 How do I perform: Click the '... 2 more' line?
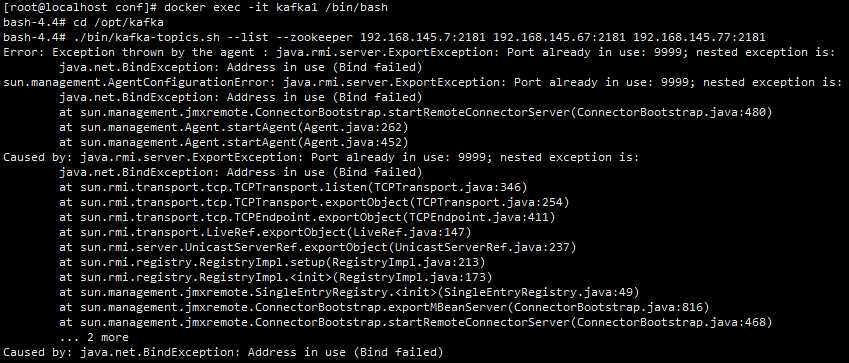pyautogui.click(x=94, y=337)
